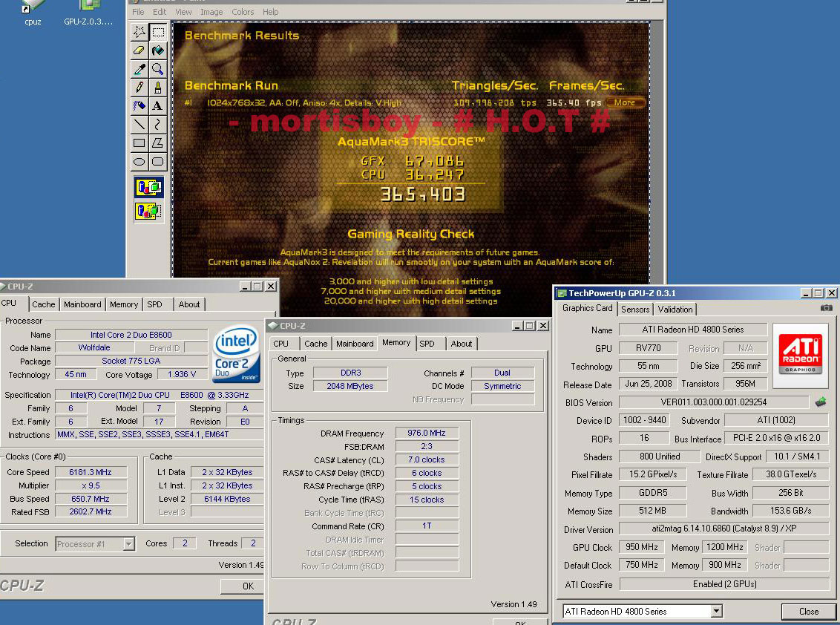Click the BIOS save icon in GPU-Z
The image size is (840, 625).
(x=821, y=402)
